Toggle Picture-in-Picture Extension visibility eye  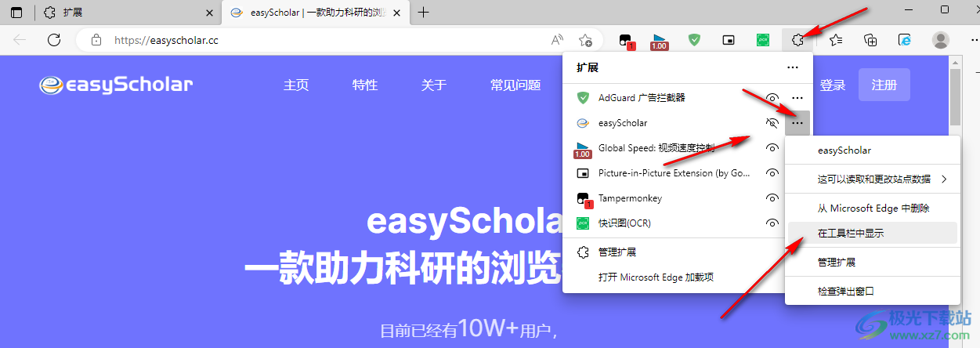click(x=772, y=173)
